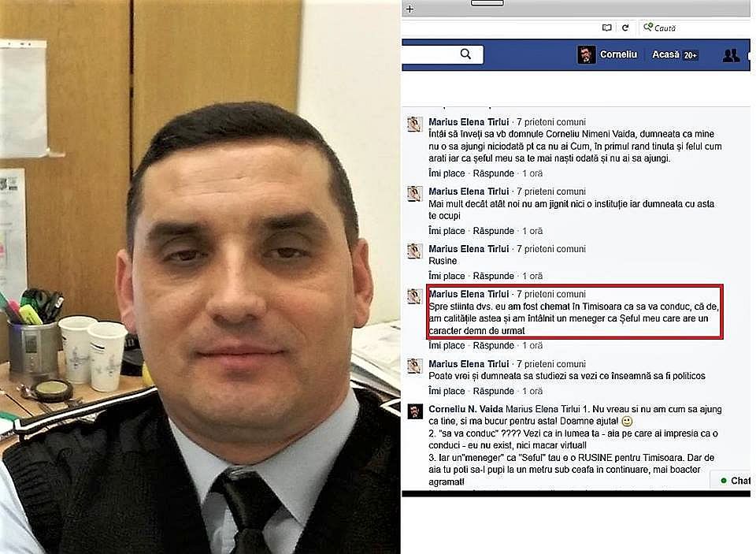Click avatar beside first Marius Elena Tirlui comment
Viewport: 756px width, 554px height.
click(415, 124)
